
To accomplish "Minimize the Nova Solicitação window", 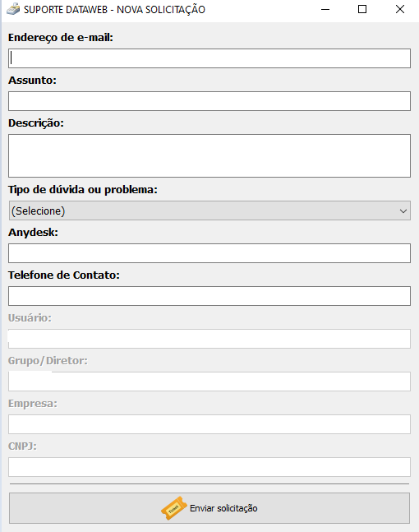I will [325, 10].
